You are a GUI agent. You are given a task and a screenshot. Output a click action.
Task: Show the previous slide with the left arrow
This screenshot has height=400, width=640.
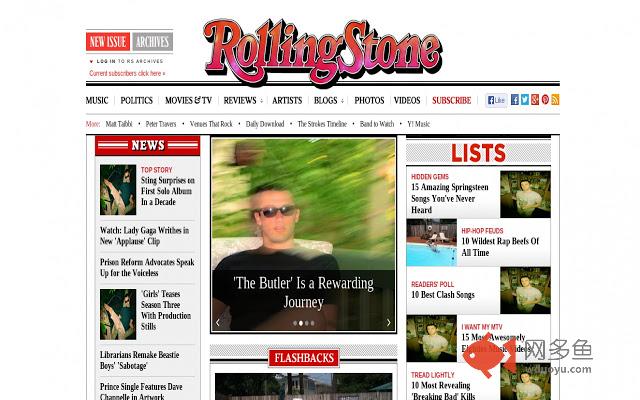tap(218, 322)
